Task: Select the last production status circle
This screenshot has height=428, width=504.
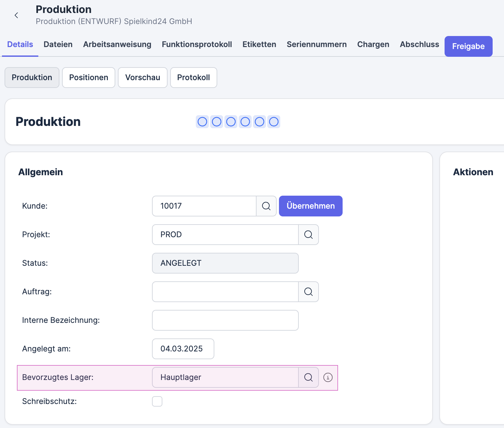Action: pos(274,122)
